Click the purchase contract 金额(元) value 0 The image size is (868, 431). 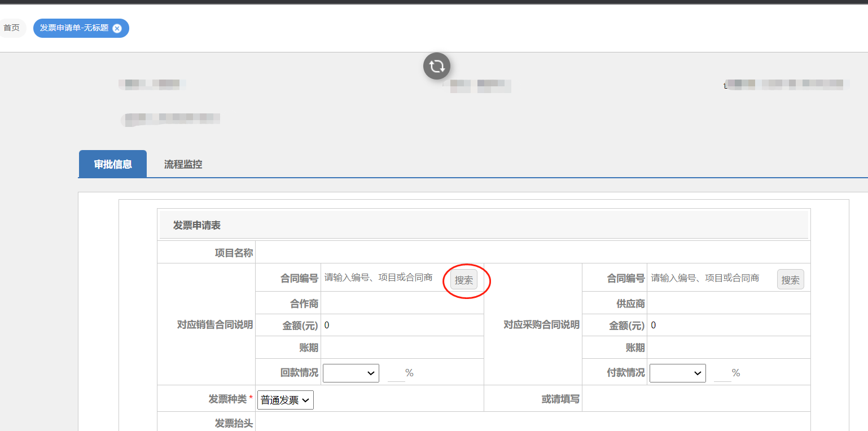654,326
